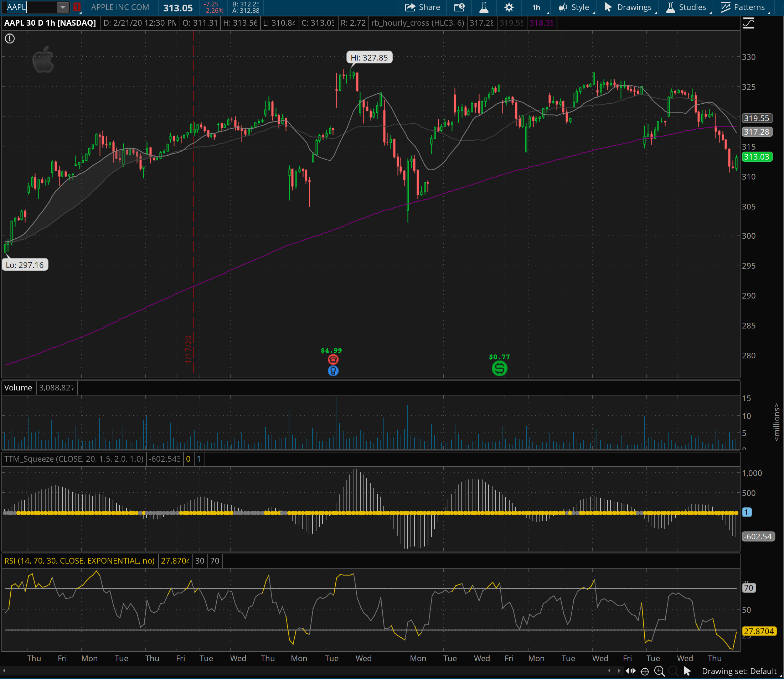Click the purple 318.35 study value

pos(541,23)
